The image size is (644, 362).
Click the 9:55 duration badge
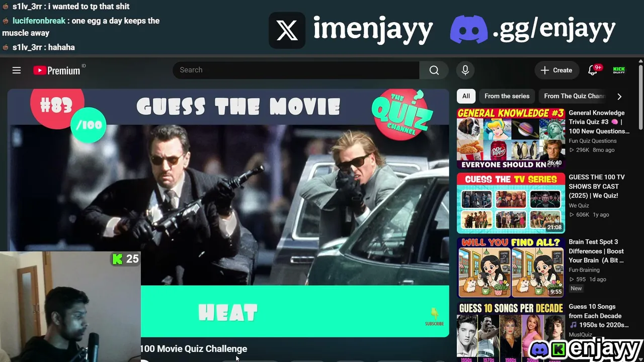pyautogui.click(x=555, y=292)
